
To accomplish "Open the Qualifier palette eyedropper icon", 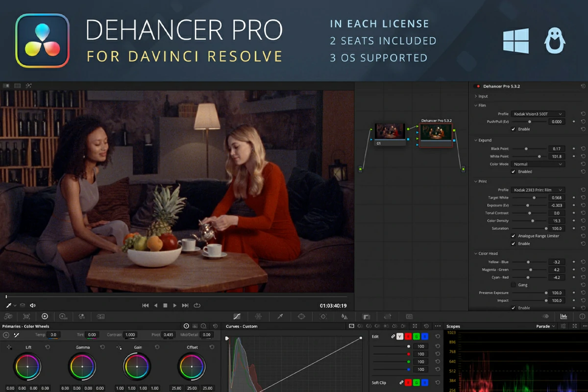I will (280, 317).
